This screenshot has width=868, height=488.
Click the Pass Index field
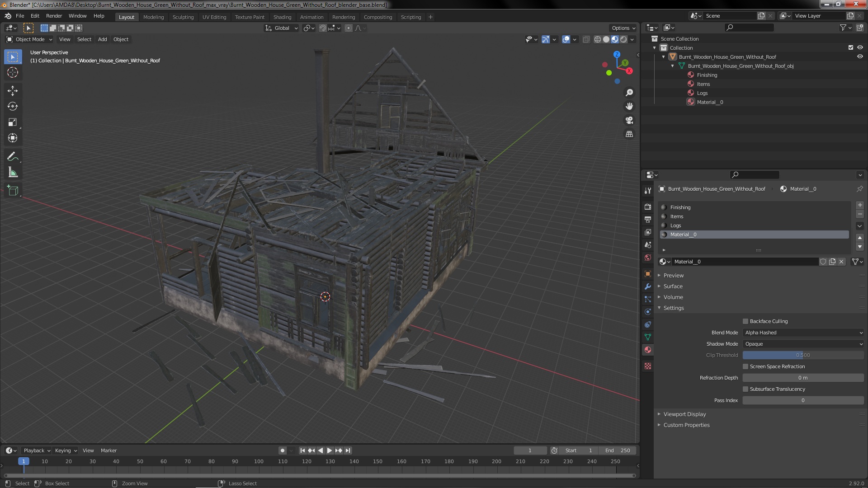[x=803, y=400]
